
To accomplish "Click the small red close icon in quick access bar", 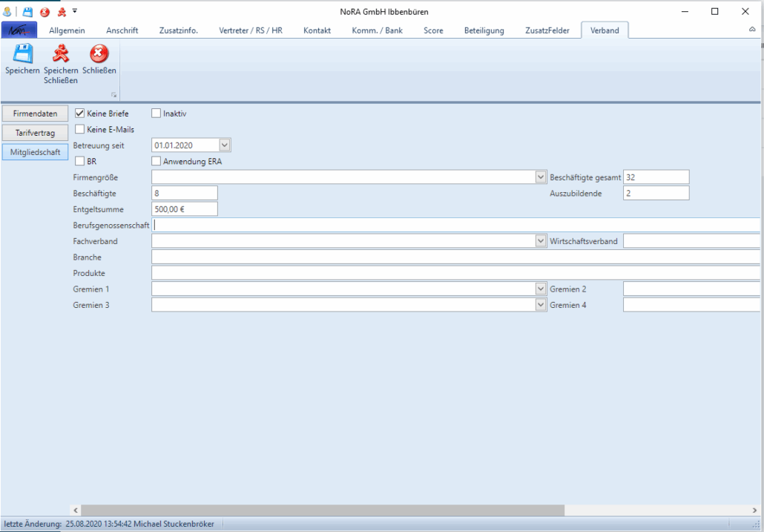I will coord(45,12).
